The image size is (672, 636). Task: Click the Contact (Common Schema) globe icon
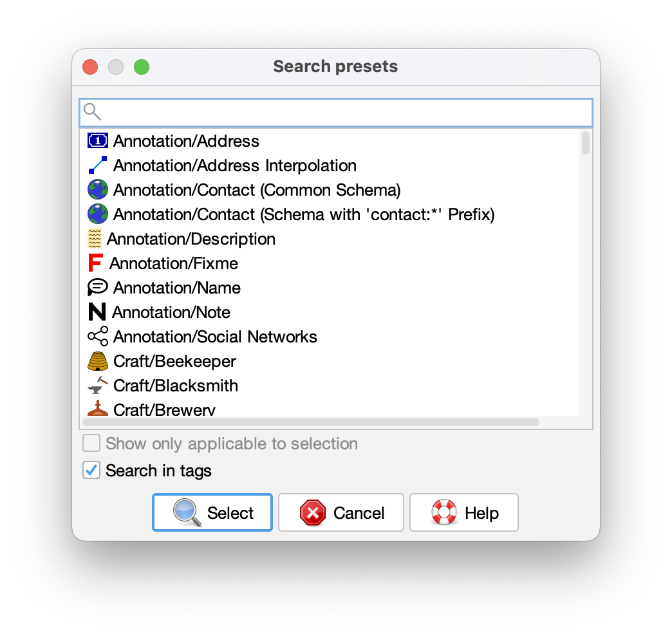click(98, 189)
